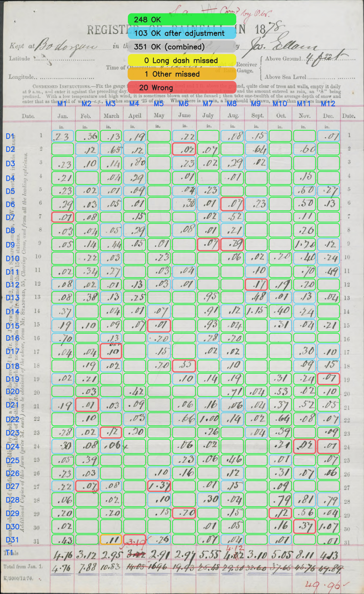Click the printed "Jan." month header

pos(63,116)
